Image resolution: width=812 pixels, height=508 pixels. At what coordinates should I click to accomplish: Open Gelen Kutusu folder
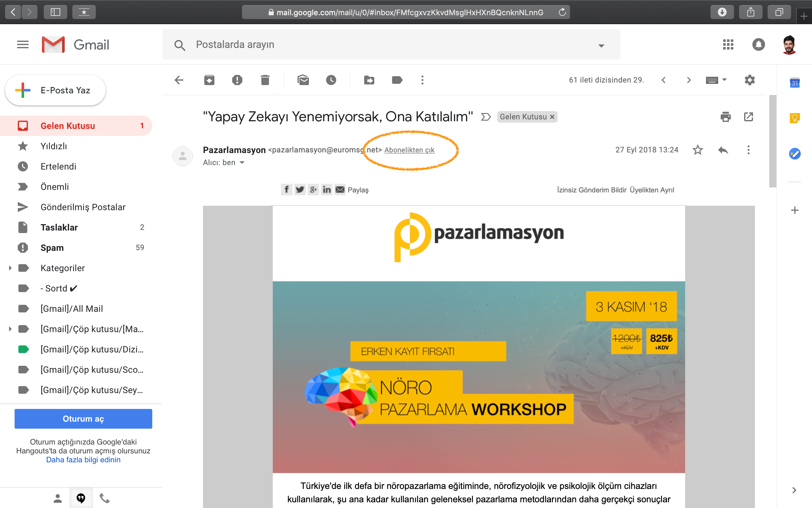click(x=76, y=126)
